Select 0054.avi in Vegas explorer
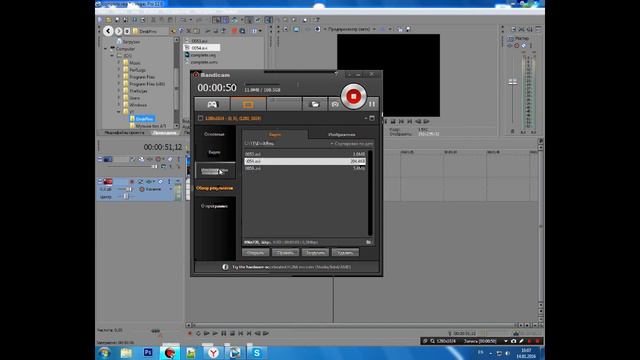This screenshot has height=360, width=640. 202,48
